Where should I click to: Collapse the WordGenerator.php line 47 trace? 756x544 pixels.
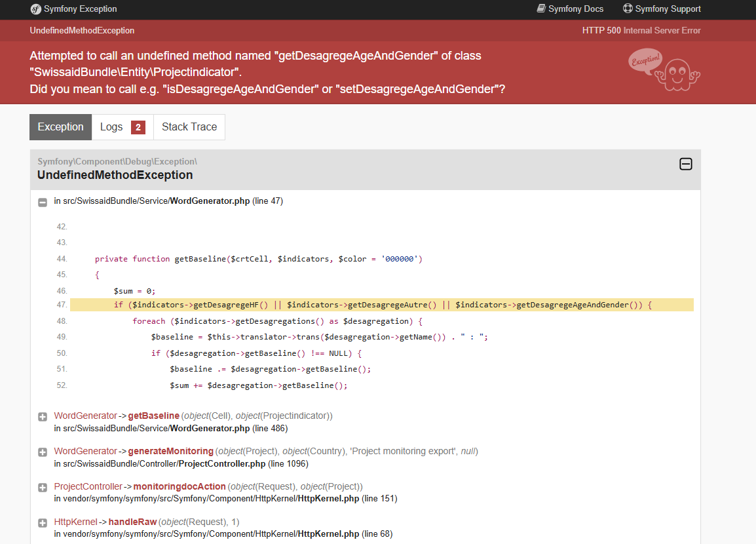point(43,203)
